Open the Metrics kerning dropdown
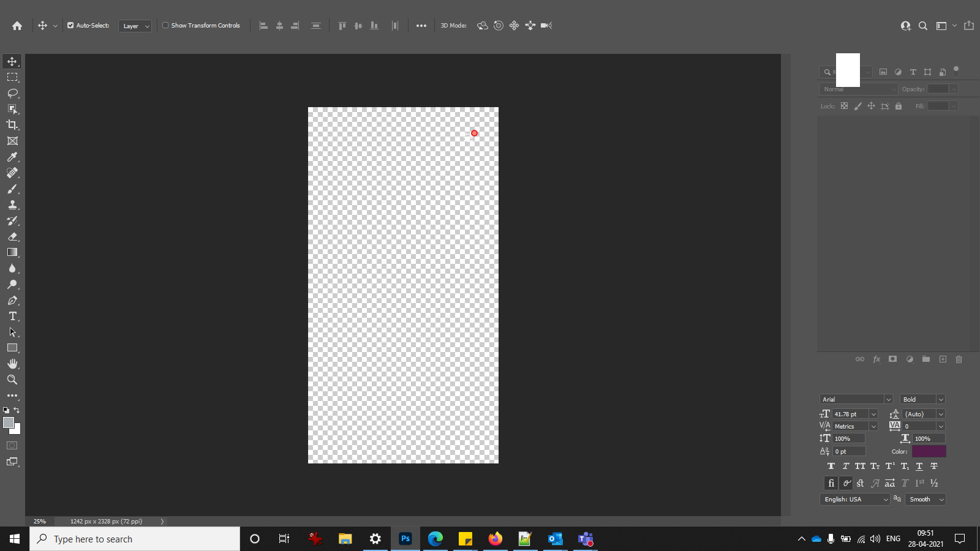980x551 pixels. click(x=873, y=427)
